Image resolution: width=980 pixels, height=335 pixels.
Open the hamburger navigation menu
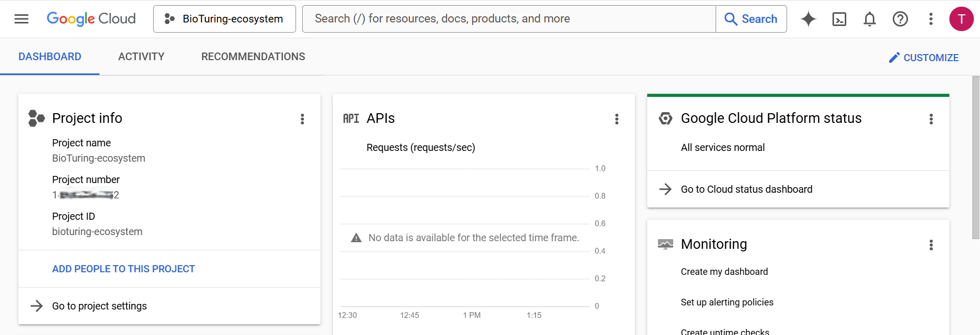(21, 19)
